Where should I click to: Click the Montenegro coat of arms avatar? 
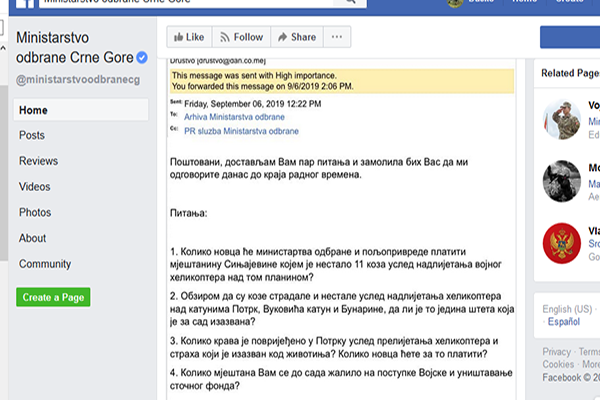coord(562,244)
